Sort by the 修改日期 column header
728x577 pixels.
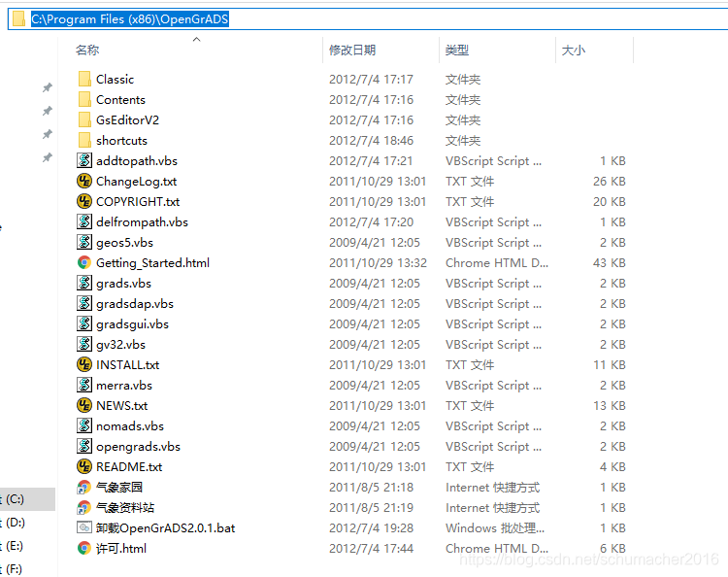(352, 50)
